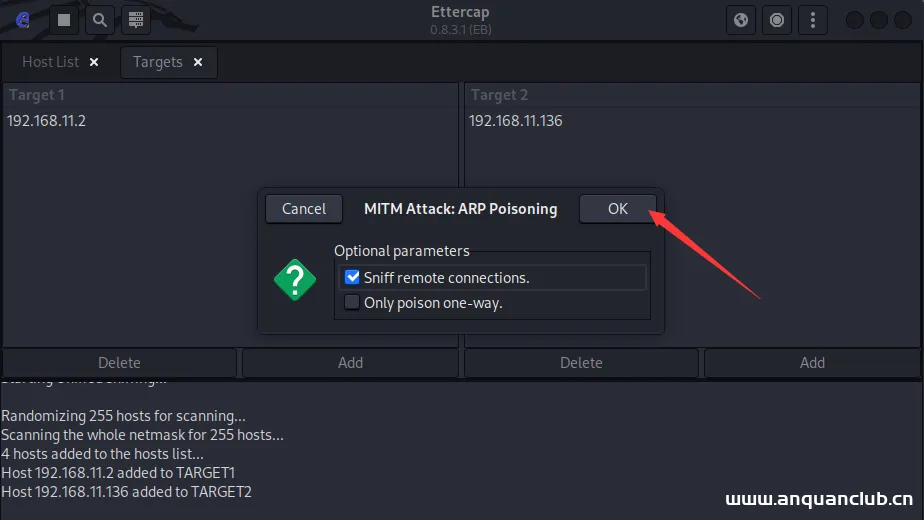Click the green question mark dialog icon

295,281
